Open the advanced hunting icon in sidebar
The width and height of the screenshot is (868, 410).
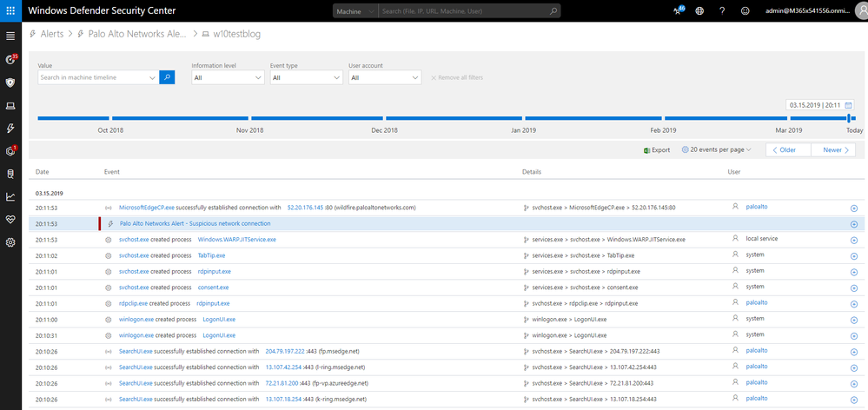10,174
